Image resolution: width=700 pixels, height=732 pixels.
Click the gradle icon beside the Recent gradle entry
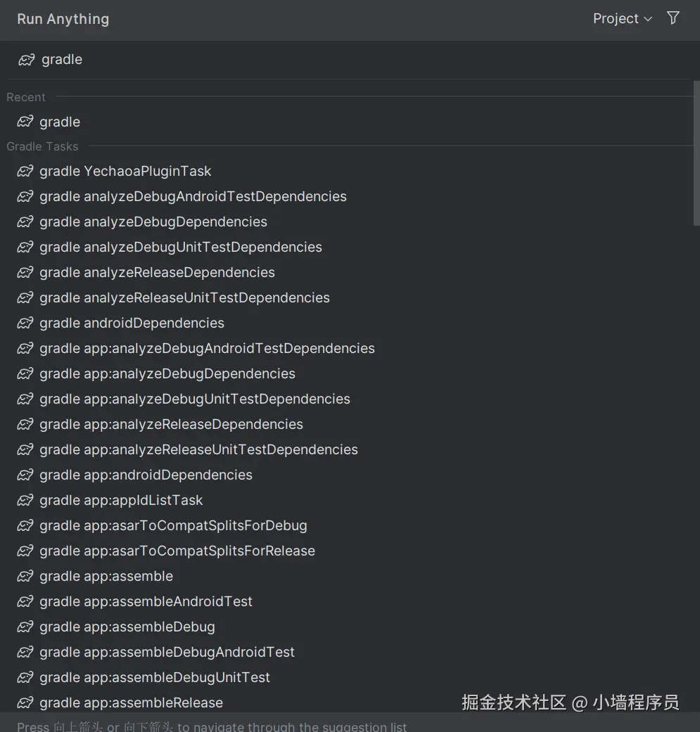25,122
